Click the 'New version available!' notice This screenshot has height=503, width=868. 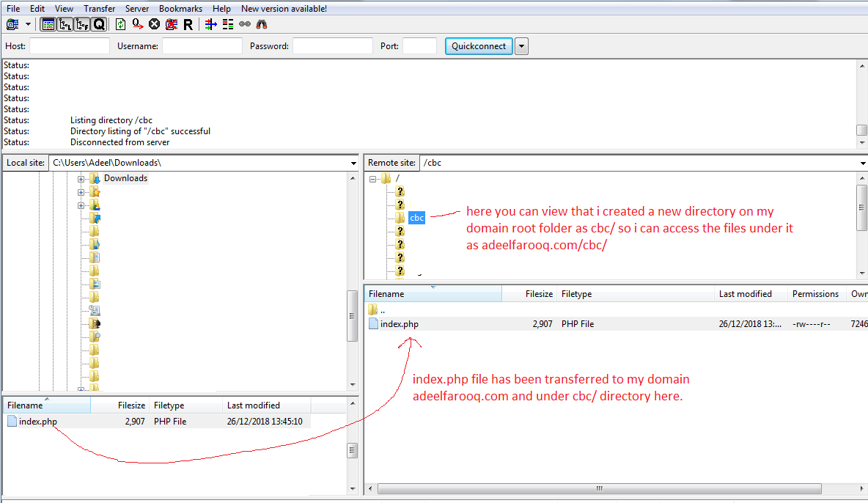pyautogui.click(x=284, y=9)
